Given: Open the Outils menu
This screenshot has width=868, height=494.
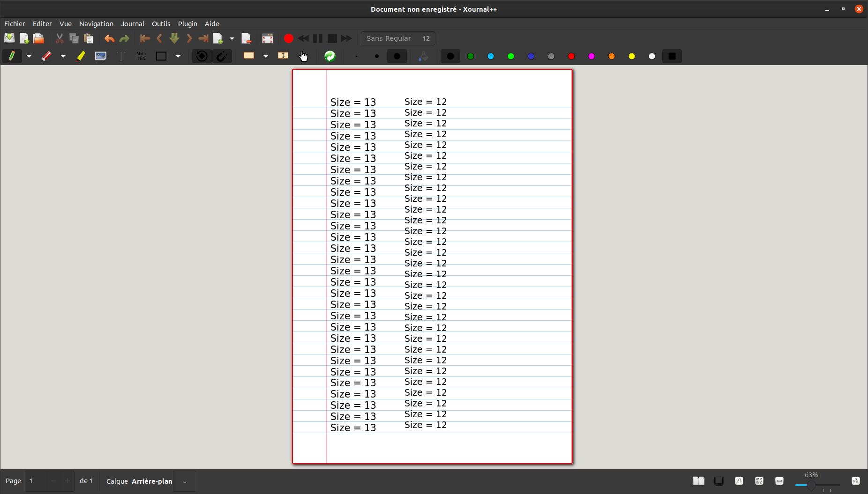Looking at the screenshot, I should click(161, 23).
